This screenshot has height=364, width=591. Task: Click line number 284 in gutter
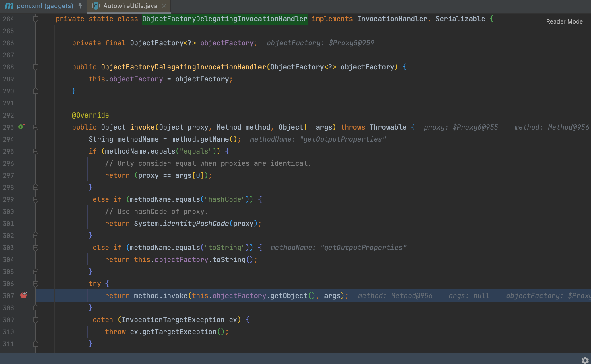(8, 19)
